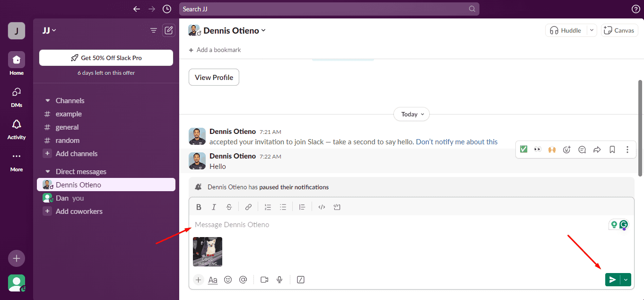
Task: Click the Good Morning image attachment thumbnail
Action: click(x=208, y=252)
